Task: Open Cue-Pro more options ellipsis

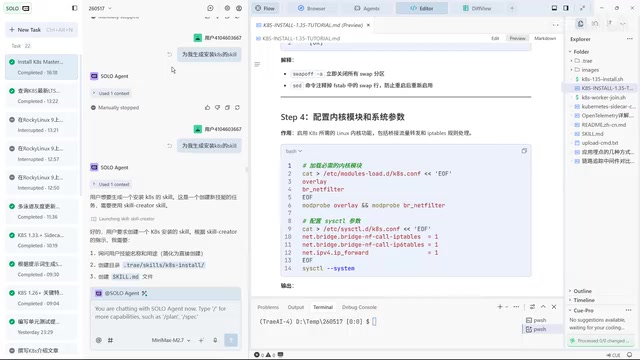Action: pos(628,311)
